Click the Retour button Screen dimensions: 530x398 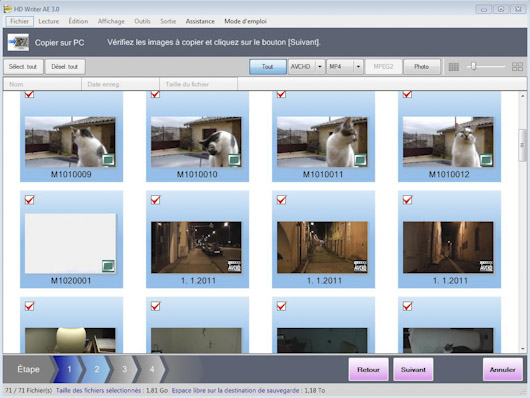(368, 370)
